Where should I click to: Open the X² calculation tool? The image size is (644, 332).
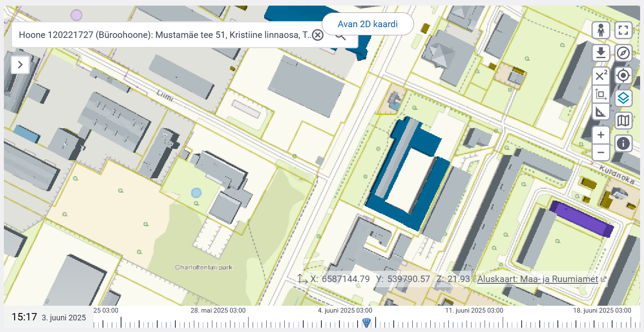pyautogui.click(x=601, y=76)
